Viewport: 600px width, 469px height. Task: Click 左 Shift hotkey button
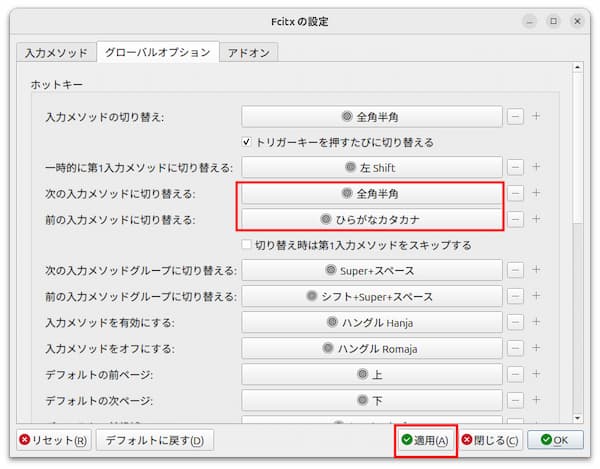[372, 167]
